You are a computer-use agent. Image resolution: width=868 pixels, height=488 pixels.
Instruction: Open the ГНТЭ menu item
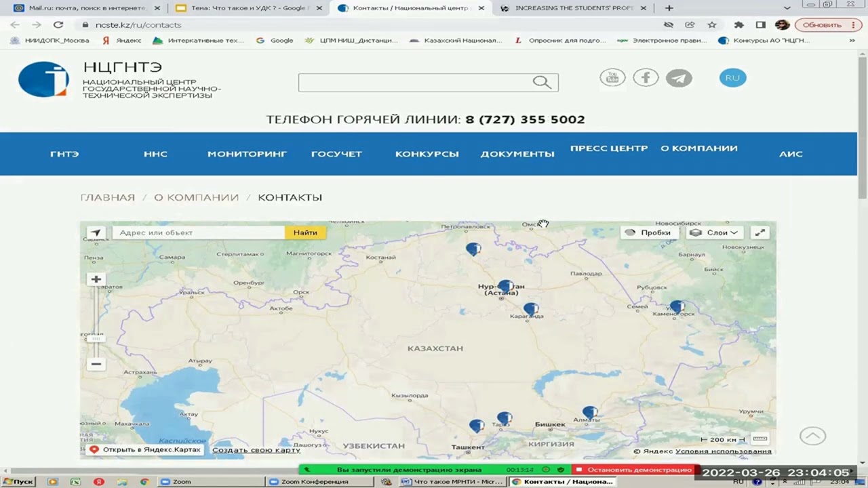[64, 154]
